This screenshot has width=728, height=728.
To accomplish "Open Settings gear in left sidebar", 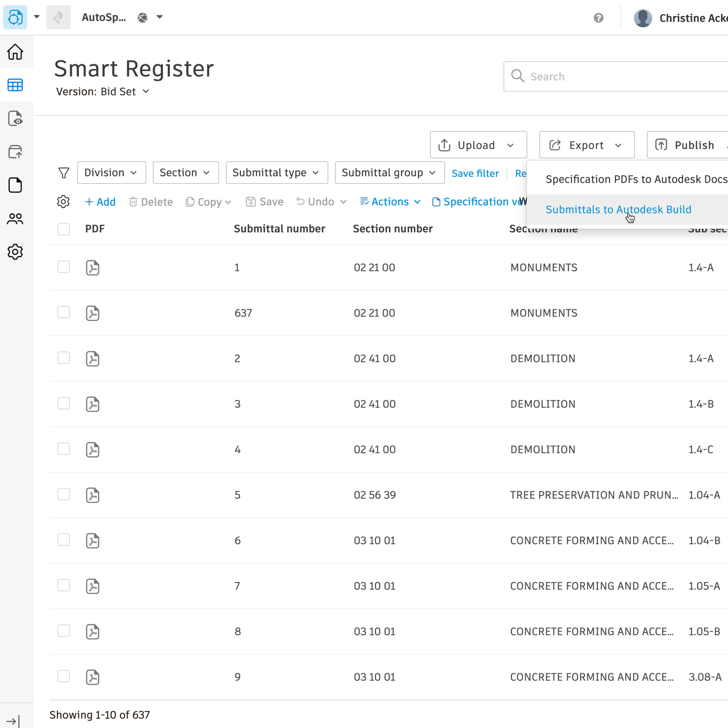I will 15,252.
